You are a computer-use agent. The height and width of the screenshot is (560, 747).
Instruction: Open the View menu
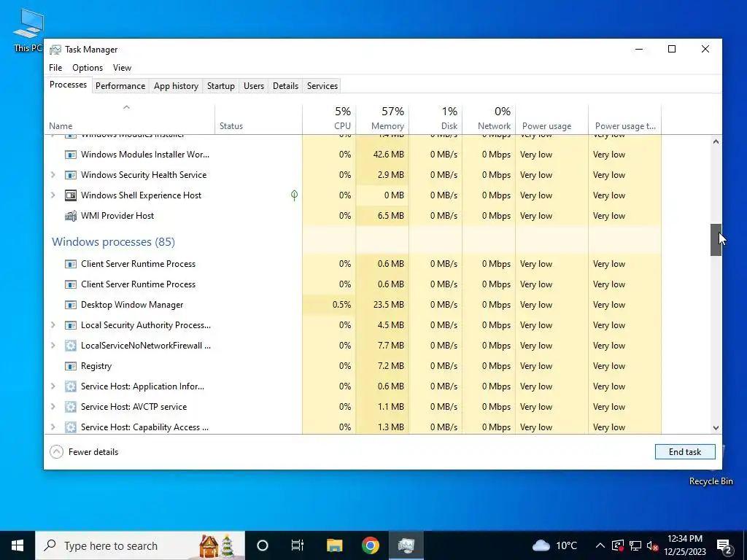122,68
